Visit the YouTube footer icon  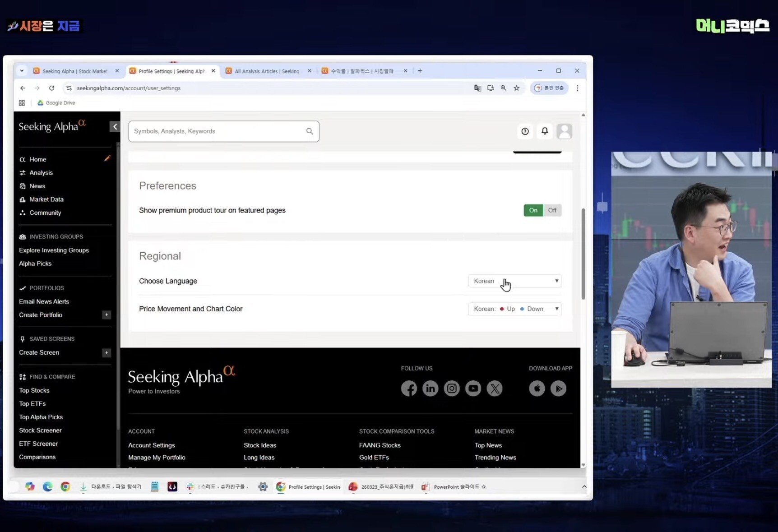(473, 389)
